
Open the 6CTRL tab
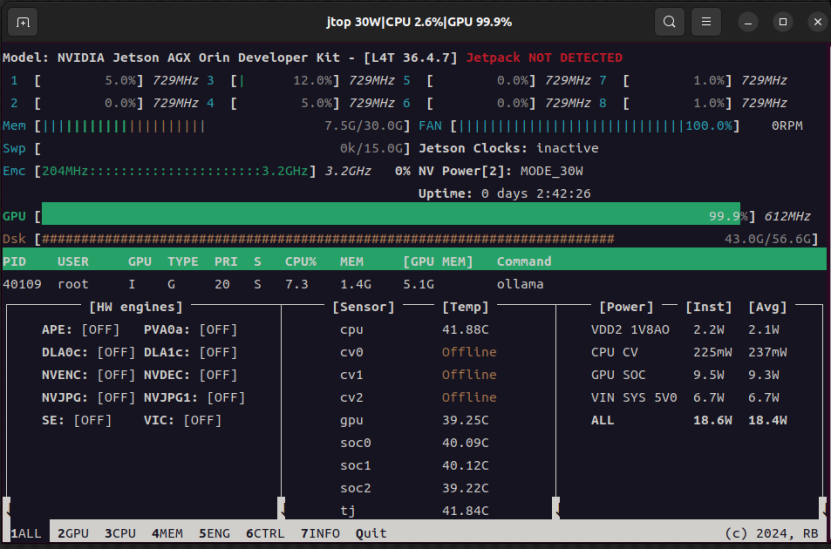[x=265, y=534]
